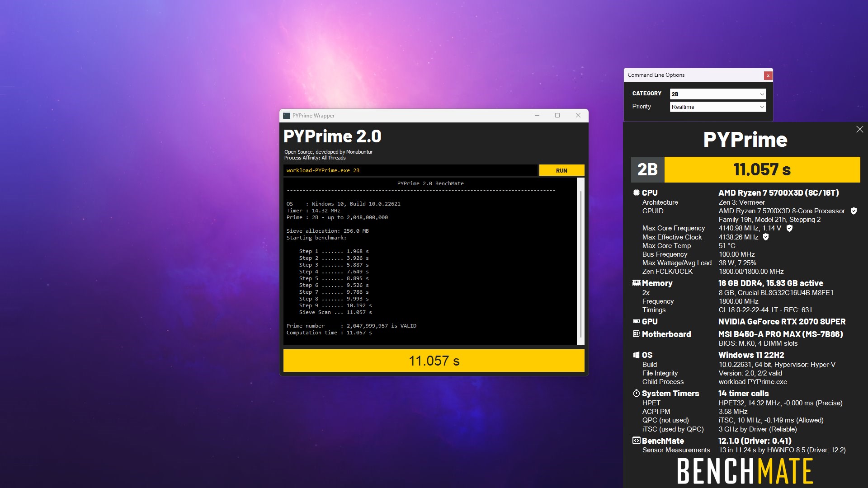Open the CATEGORY dropdown showing 2B
The width and height of the screenshot is (868, 488).
click(x=717, y=94)
